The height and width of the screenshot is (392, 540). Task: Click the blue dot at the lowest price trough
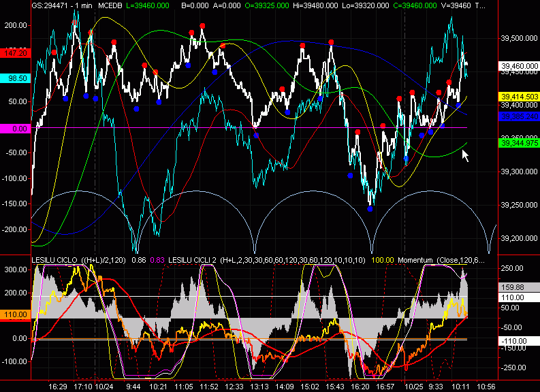(x=370, y=209)
